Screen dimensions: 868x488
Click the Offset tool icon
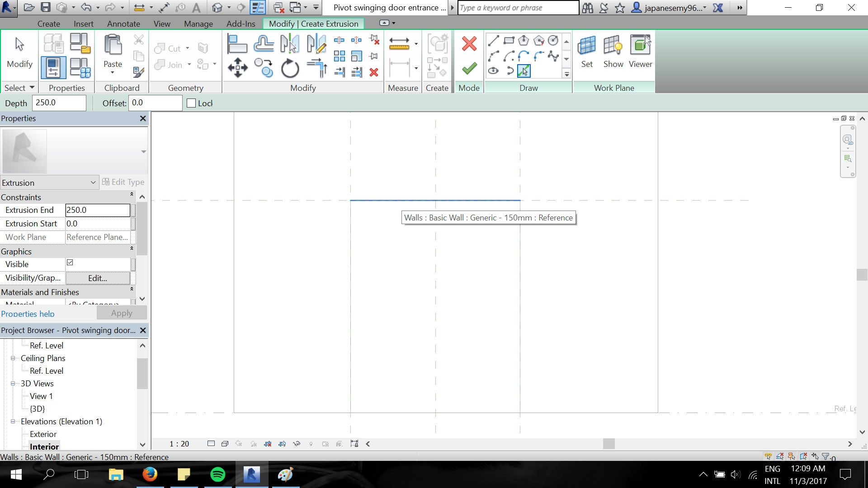pos(264,44)
